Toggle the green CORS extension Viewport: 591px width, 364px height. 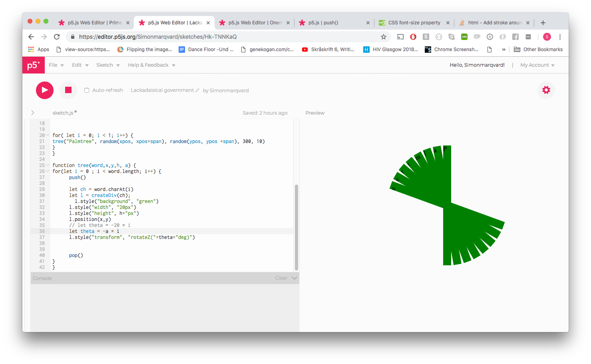pyautogui.click(x=464, y=37)
